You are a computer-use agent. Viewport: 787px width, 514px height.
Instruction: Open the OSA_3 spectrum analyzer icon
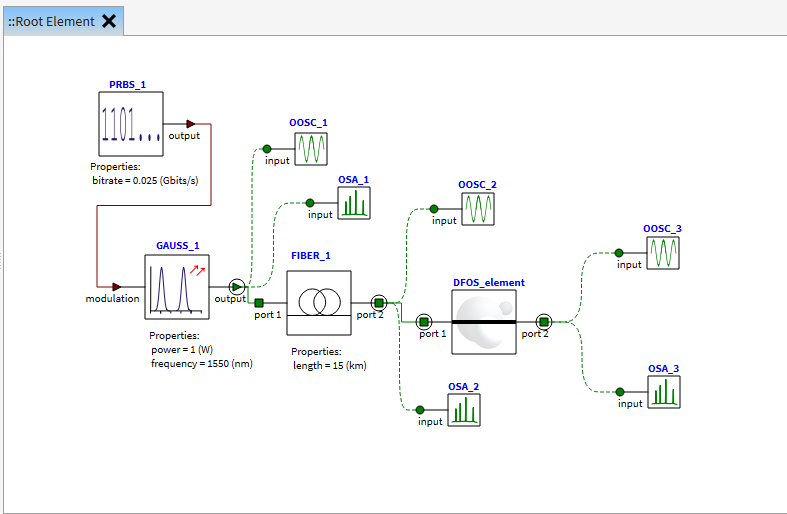[664, 392]
